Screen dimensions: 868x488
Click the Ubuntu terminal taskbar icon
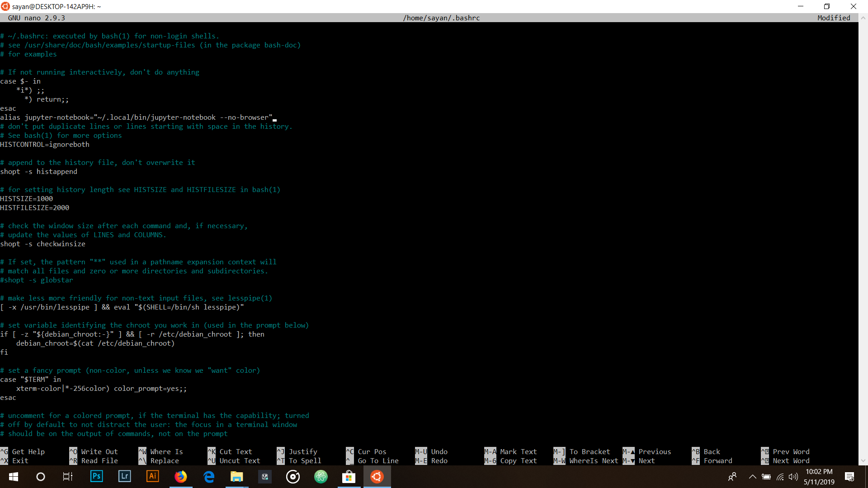point(377,476)
